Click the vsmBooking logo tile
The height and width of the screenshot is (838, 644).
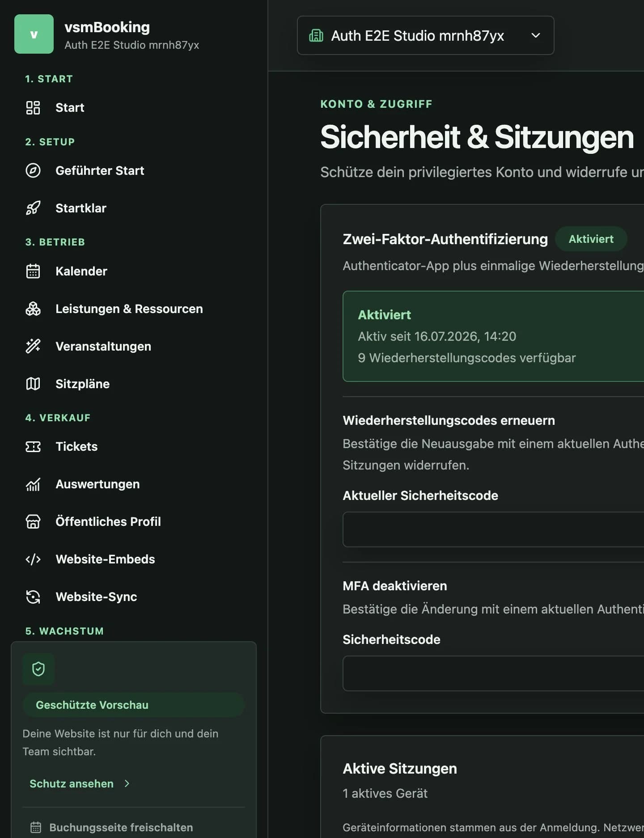pyautogui.click(x=34, y=34)
